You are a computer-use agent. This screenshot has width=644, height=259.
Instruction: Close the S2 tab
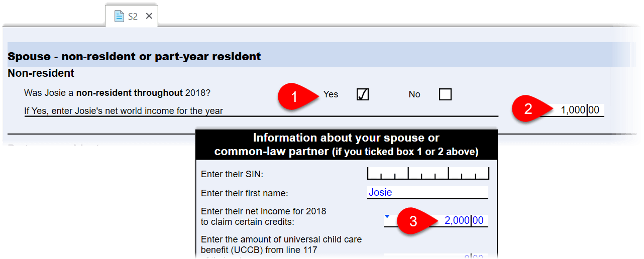click(x=149, y=16)
